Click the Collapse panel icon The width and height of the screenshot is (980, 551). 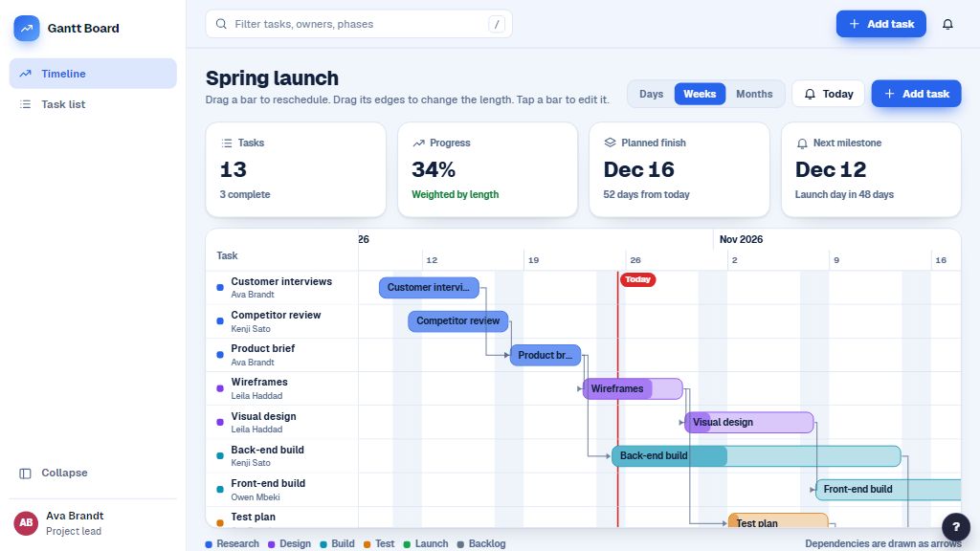[x=25, y=473]
